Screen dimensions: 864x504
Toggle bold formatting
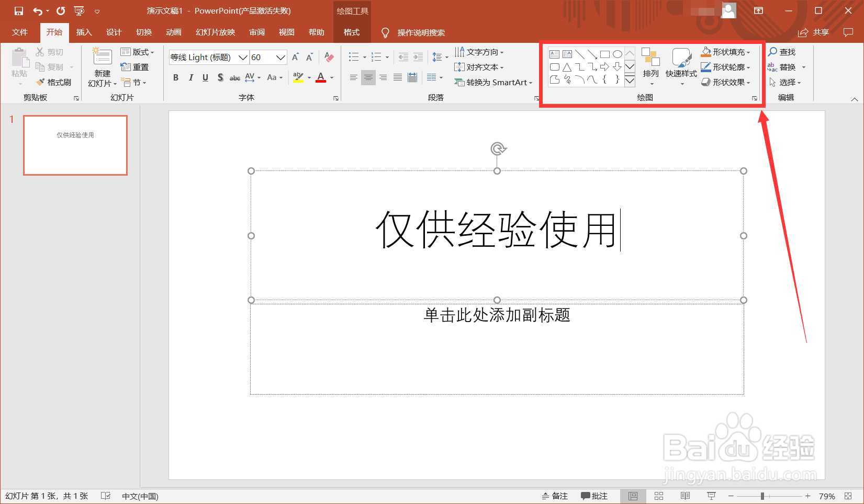(x=176, y=77)
